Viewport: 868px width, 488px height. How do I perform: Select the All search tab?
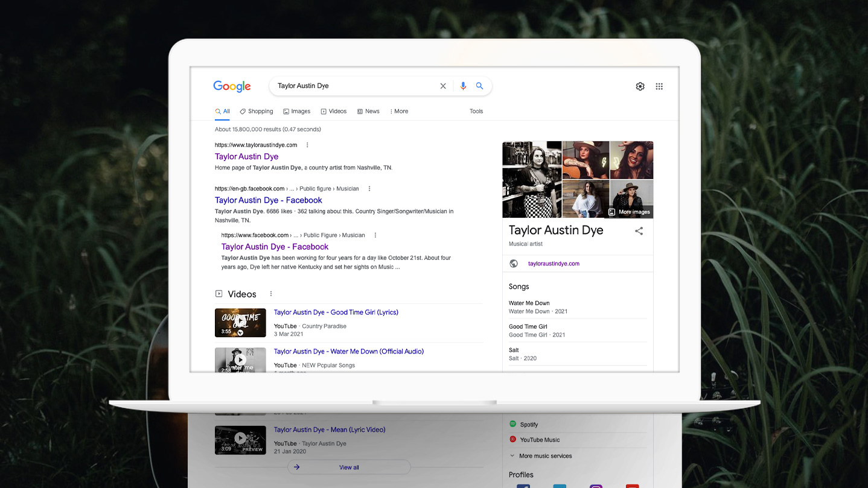point(223,112)
